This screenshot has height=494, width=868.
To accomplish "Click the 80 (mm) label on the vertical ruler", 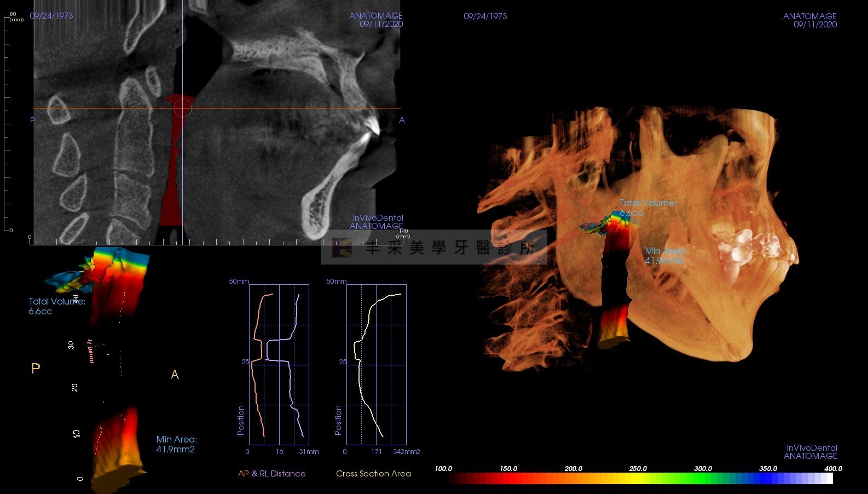I will point(16,17).
